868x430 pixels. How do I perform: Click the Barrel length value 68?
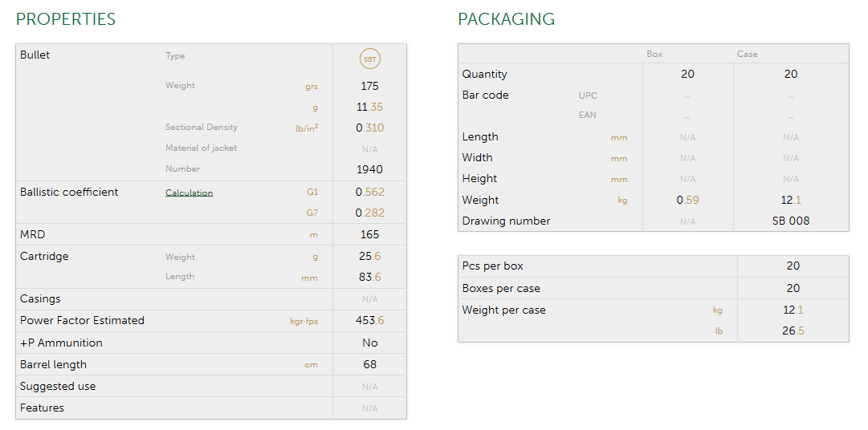[369, 364]
